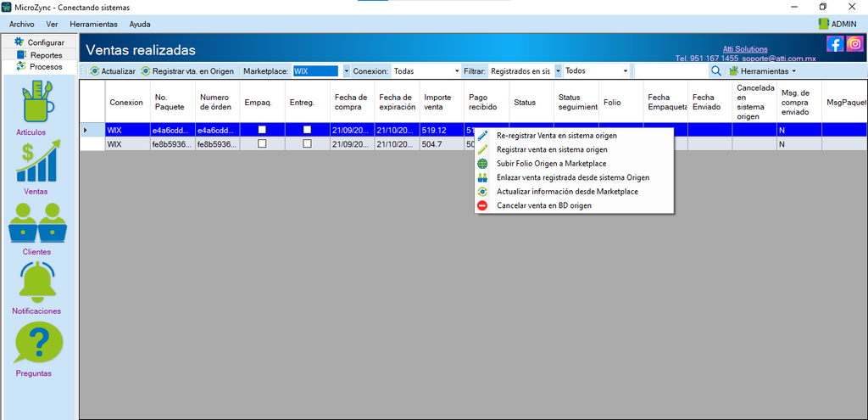The width and height of the screenshot is (868, 420).
Task: Click the MicroZync app icon in title bar
Action: pyautogui.click(x=7, y=7)
